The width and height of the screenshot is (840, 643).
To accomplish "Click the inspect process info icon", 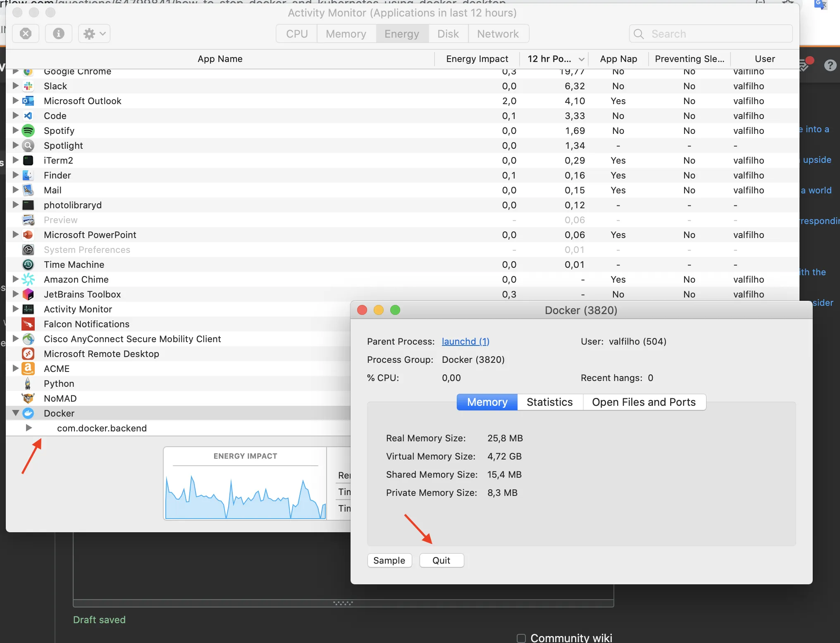I will click(x=58, y=33).
